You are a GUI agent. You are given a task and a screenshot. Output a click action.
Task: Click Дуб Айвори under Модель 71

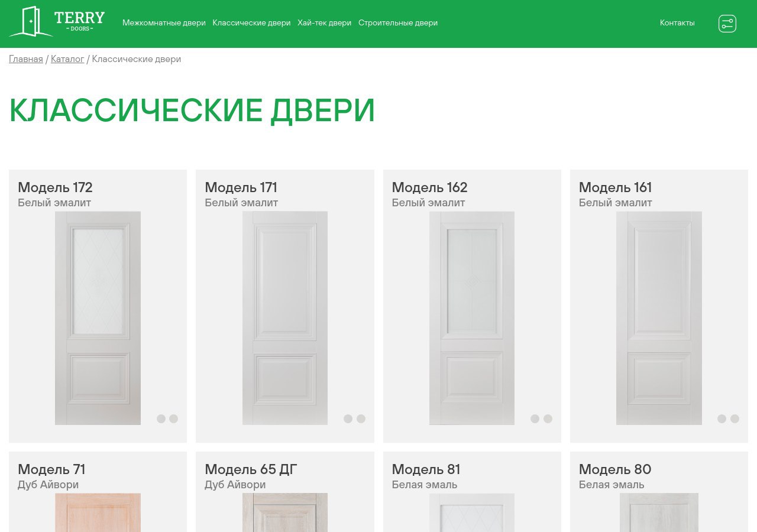click(48, 485)
